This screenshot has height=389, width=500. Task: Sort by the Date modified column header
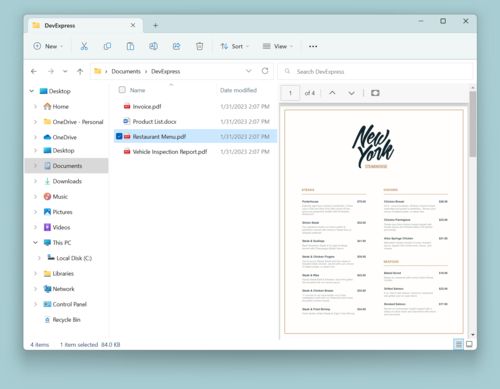(x=238, y=90)
